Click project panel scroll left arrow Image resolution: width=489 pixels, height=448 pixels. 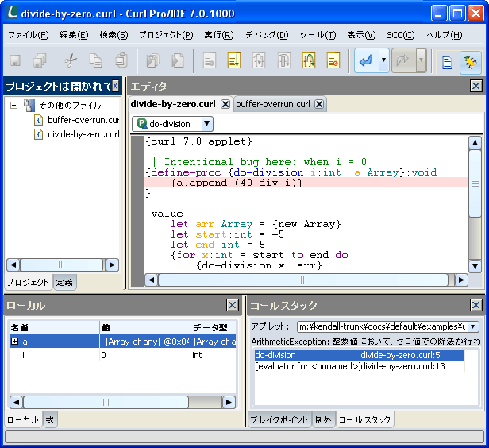(x=13, y=265)
